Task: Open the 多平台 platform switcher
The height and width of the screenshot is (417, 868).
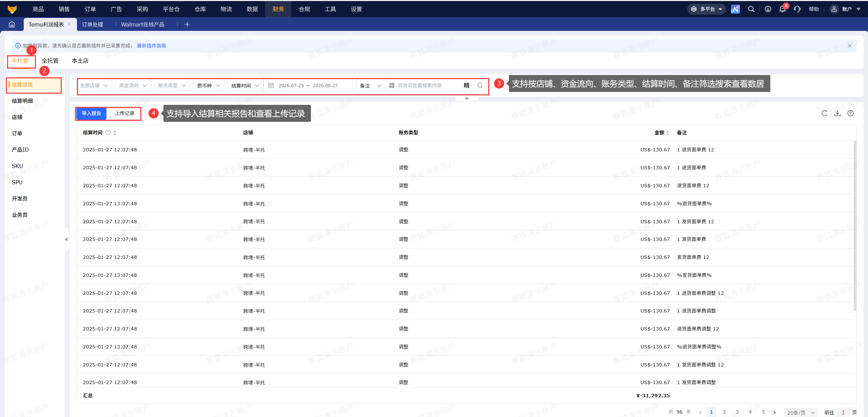Action: tap(707, 9)
